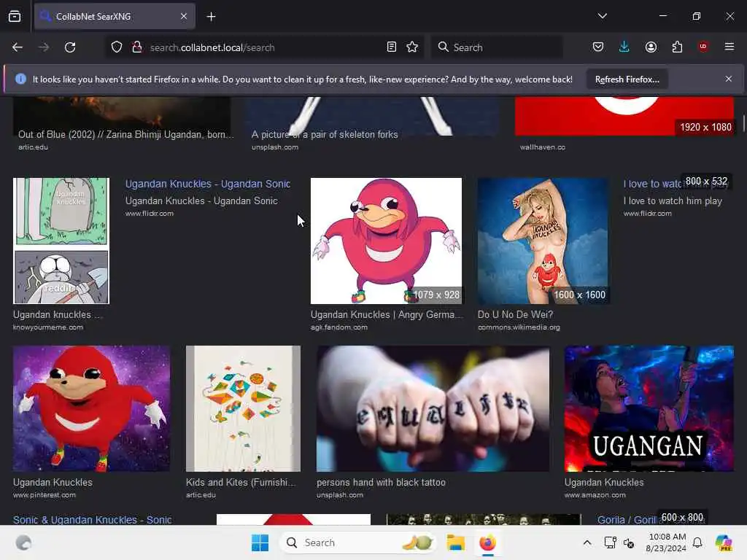
Task: Open Sonic & Ugandan Knuckles - Sonic link
Action: pyautogui.click(x=93, y=519)
